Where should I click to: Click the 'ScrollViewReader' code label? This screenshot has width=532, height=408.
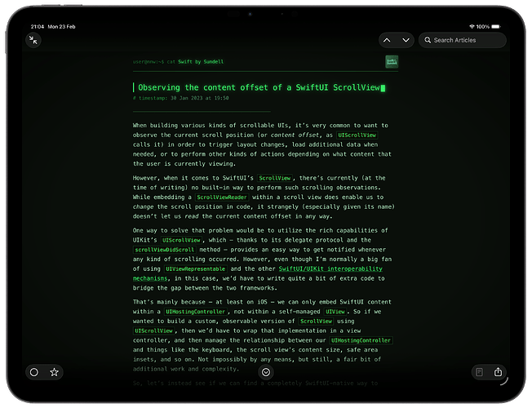point(222,197)
